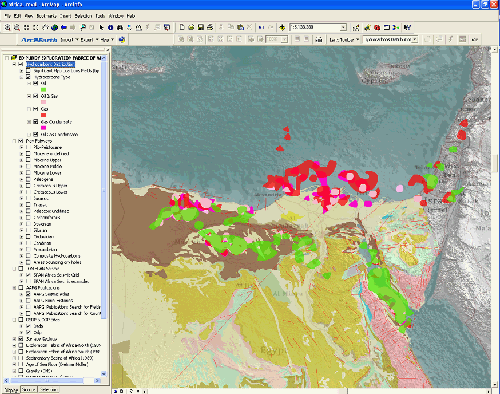The image size is (500, 394).
Task: Enable the Miocene Upper layer checkbox
Action: point(28,160)
